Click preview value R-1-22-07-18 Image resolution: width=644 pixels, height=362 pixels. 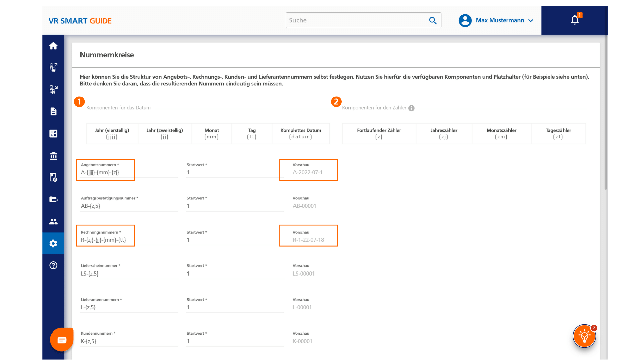coord(308,240)
